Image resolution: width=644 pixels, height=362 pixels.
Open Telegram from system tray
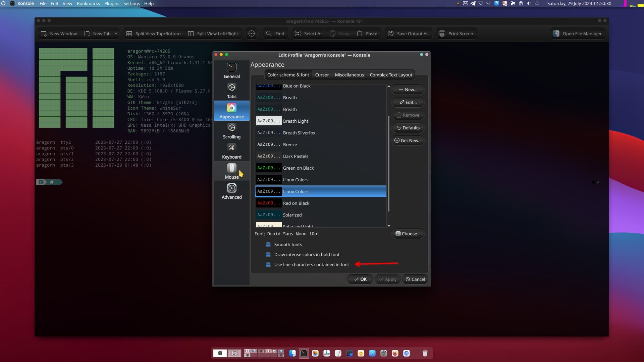tap(473, 3)
